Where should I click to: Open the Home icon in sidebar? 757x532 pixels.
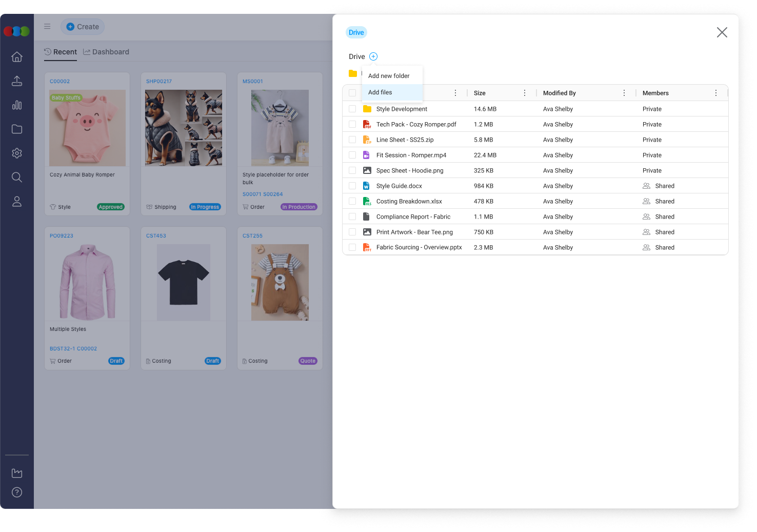pos(17,57)
